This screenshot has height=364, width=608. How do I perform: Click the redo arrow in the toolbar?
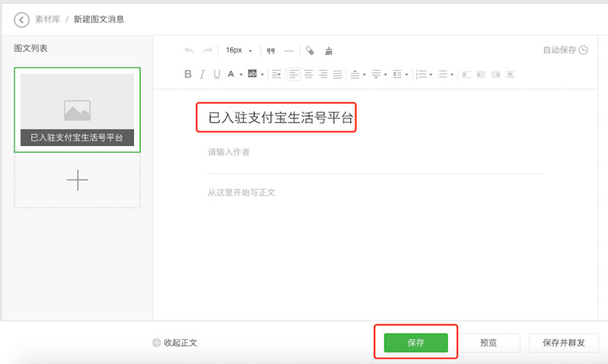point(207,50)
